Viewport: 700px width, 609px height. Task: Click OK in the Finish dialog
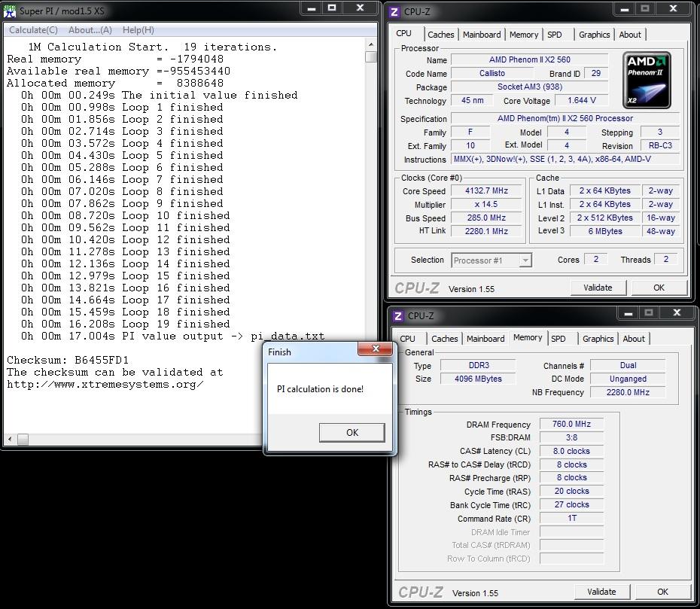click(352, 433)
